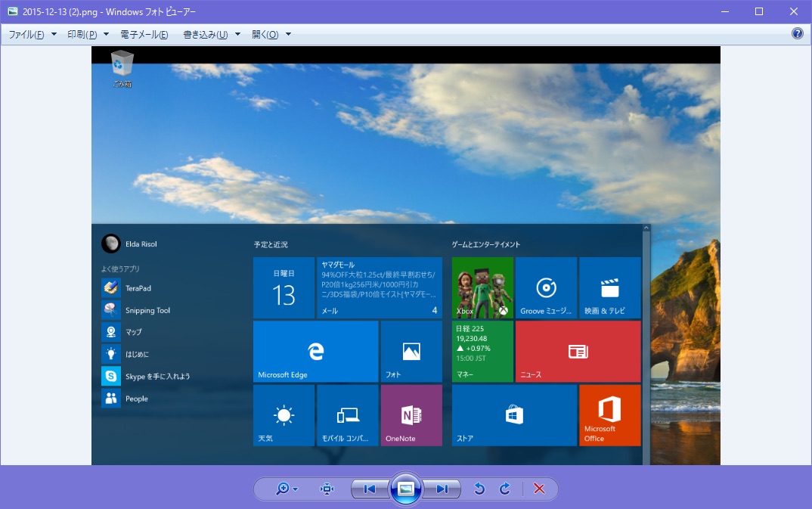Click the red ニュース tile in the picture
Image resolution: width=812 pixels, height=509 pixels.
(578, 352)
